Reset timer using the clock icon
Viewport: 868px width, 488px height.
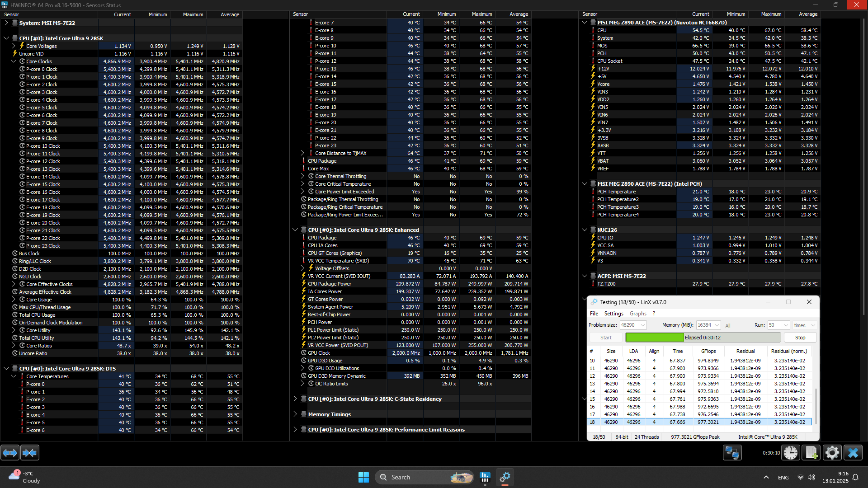[x=791, y=452]
